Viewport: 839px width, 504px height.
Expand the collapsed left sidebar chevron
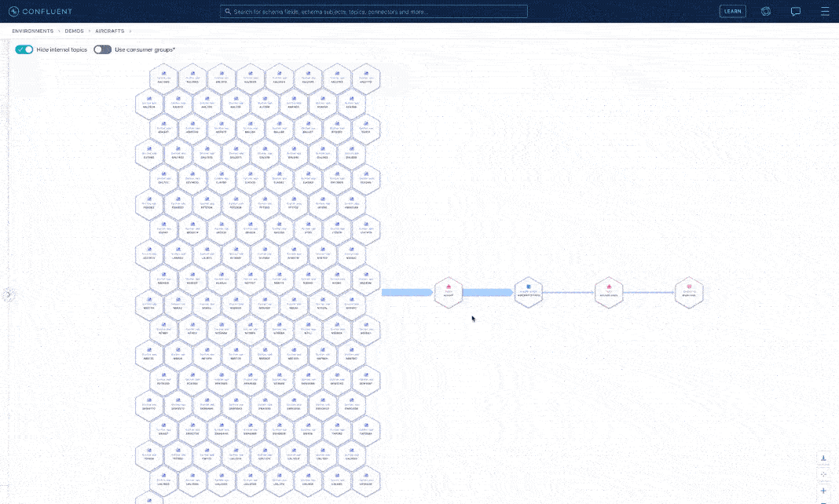pos(8,294)
